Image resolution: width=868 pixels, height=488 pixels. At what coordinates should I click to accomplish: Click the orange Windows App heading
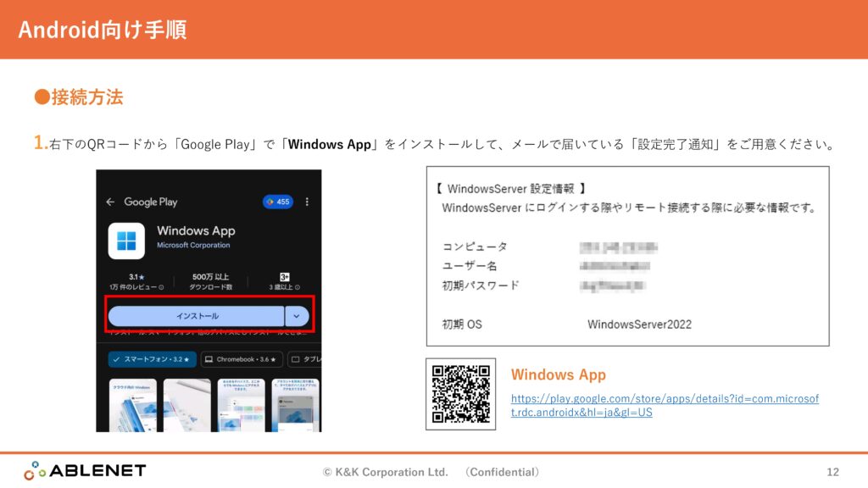[x=558, y=374]
